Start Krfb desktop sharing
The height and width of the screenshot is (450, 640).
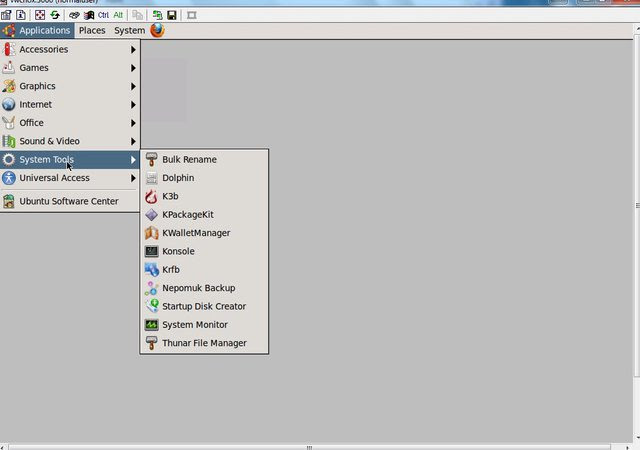point(204,270)
